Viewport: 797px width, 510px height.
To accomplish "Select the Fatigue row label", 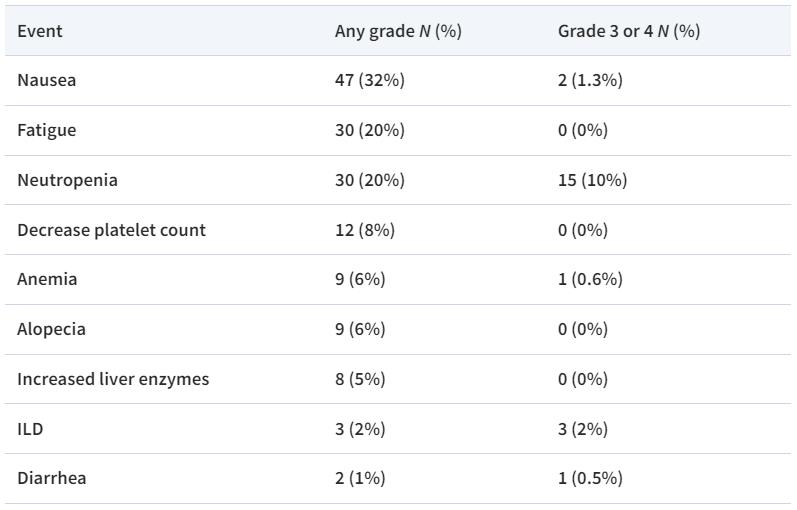I will (x=47, y=130).
